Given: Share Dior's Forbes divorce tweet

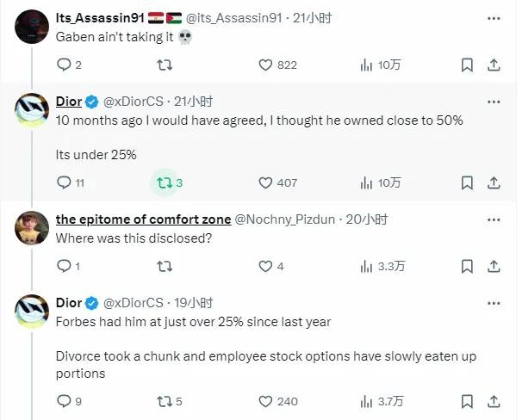Looking at the screenshot, I should pyautogui.click(x=494, y=400).
